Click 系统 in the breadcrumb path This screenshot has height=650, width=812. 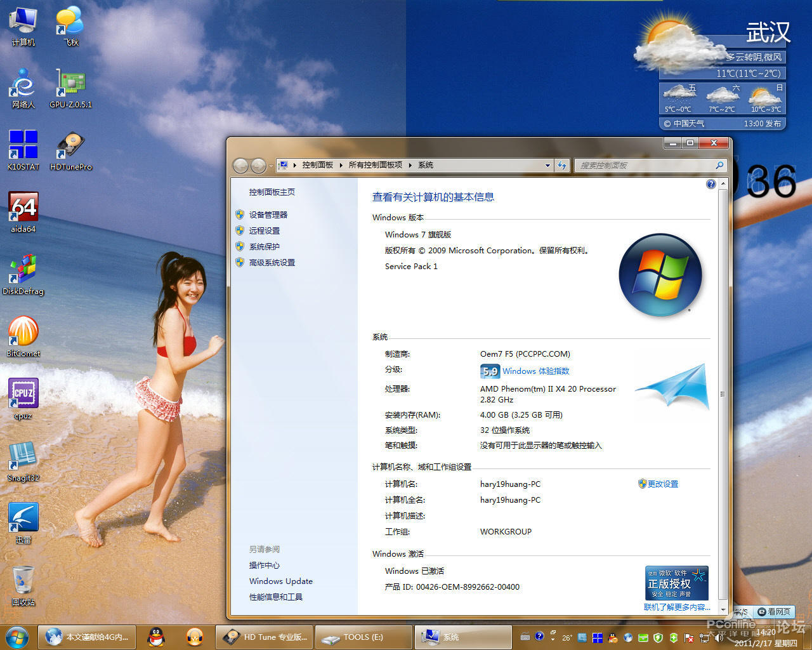[x=426, y=165]
